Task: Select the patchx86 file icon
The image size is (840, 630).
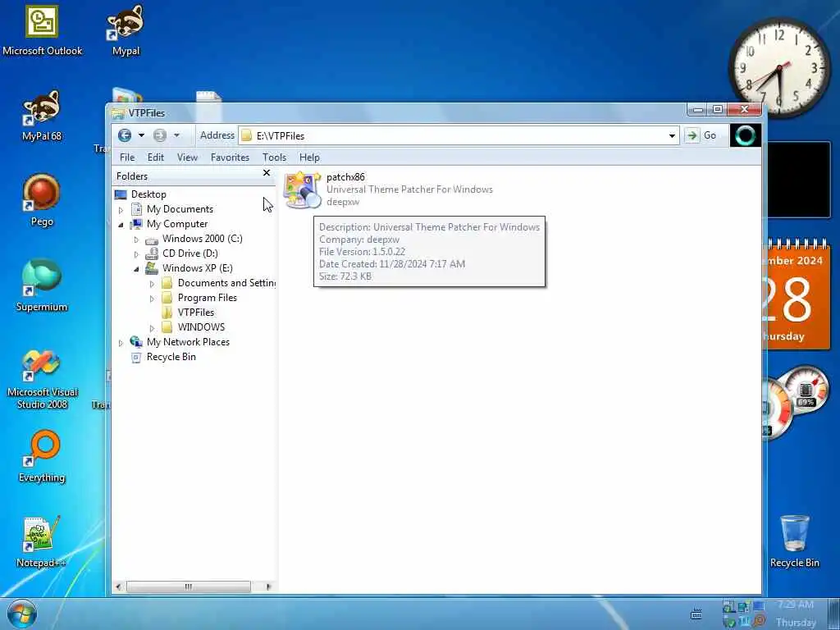Action: pos(304,189)
